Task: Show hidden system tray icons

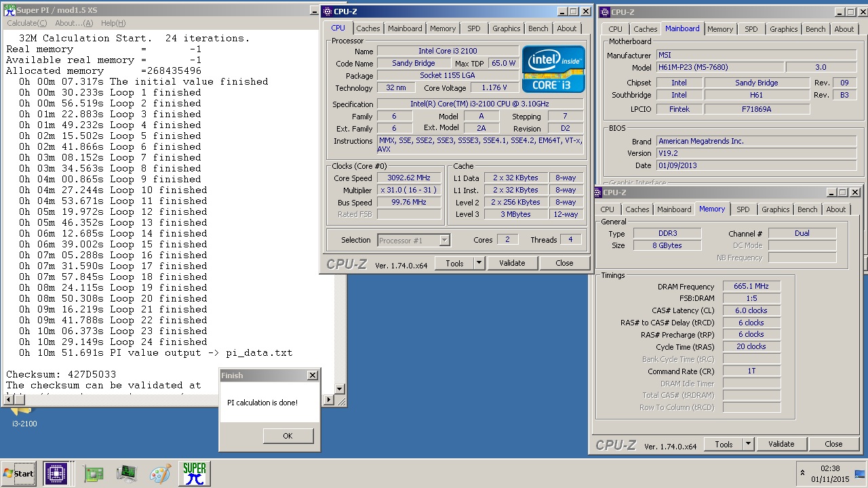Action: pyautogui.click(x=803, y=473)
